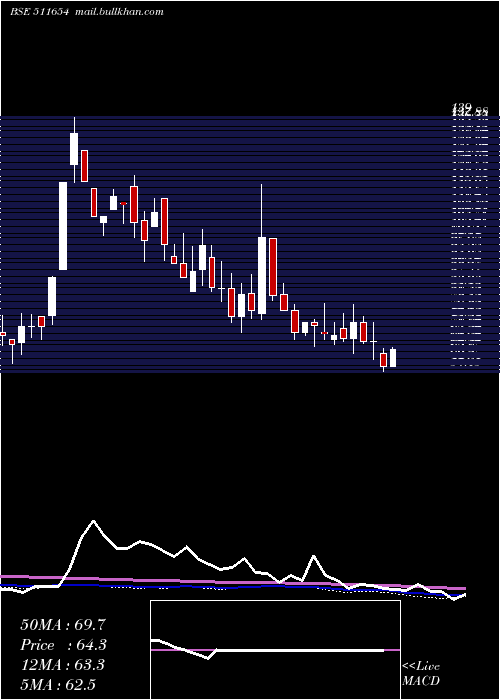Click the 'mail.bullkhan.com' watermark text
Image resolution: width=500 pixels, height=700 pixels.
click(x=119, y=12)
